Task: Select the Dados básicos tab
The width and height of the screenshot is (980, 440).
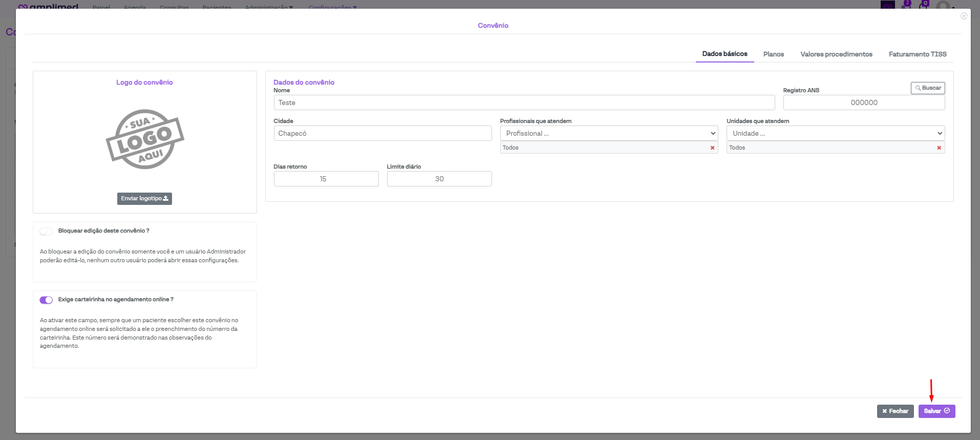Action: coord(725,54)
